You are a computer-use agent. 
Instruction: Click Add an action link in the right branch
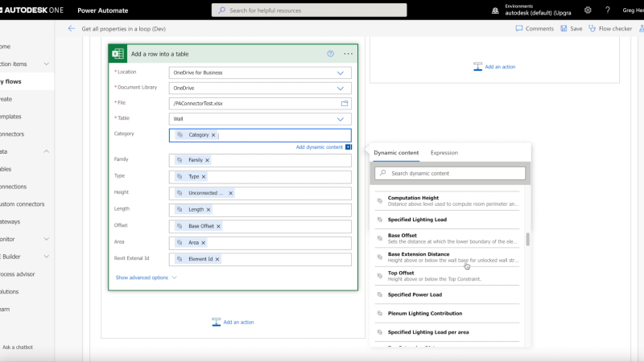click(x=500, y=67)
